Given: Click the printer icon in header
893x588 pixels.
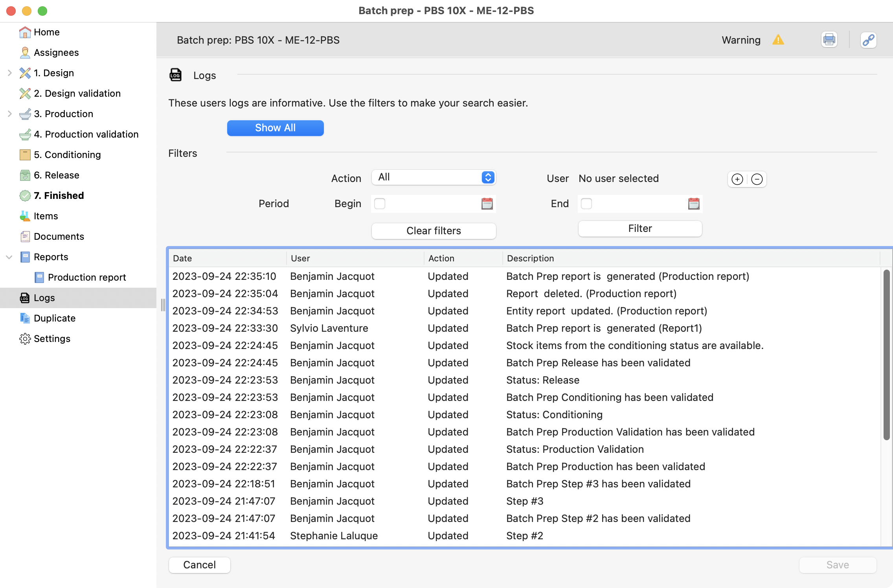Looking at the screenshot, I should click(829, 40).
